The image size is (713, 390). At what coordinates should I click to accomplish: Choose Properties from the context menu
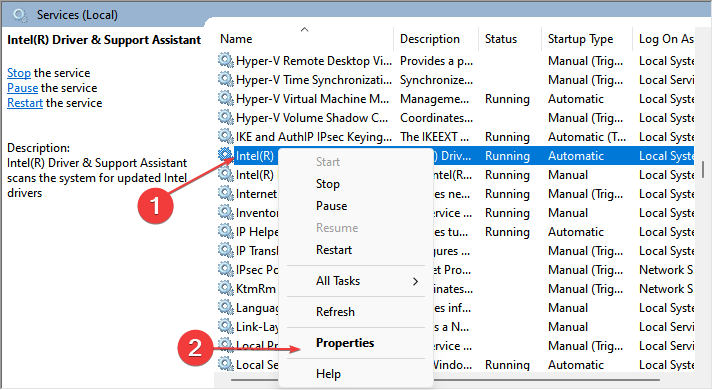point(345,343)
